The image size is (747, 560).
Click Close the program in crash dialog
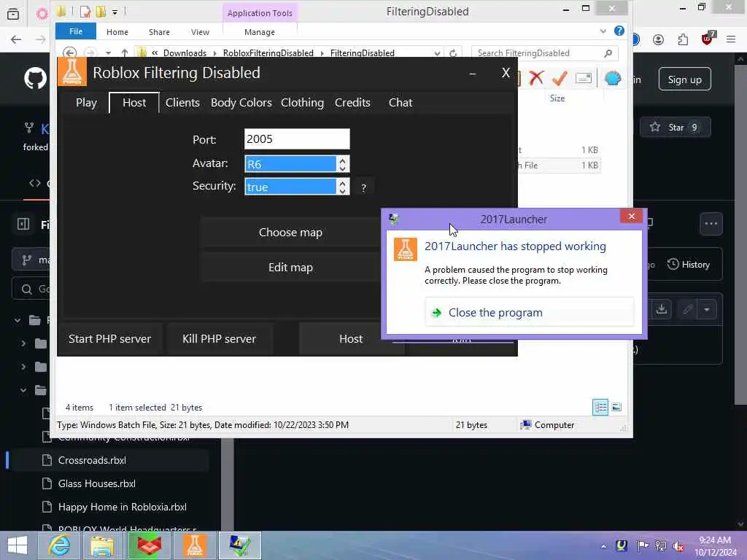pos(529,312)
